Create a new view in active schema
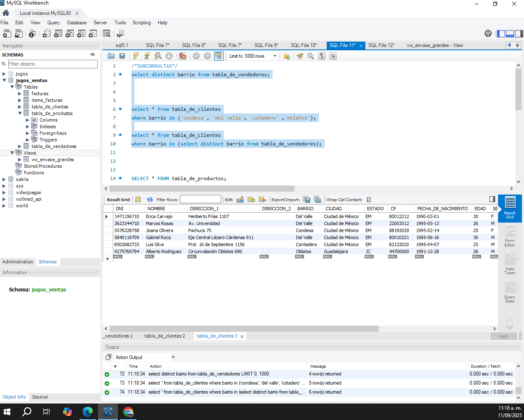This screenshot has height=420, width=524. (x=70, y=33)
